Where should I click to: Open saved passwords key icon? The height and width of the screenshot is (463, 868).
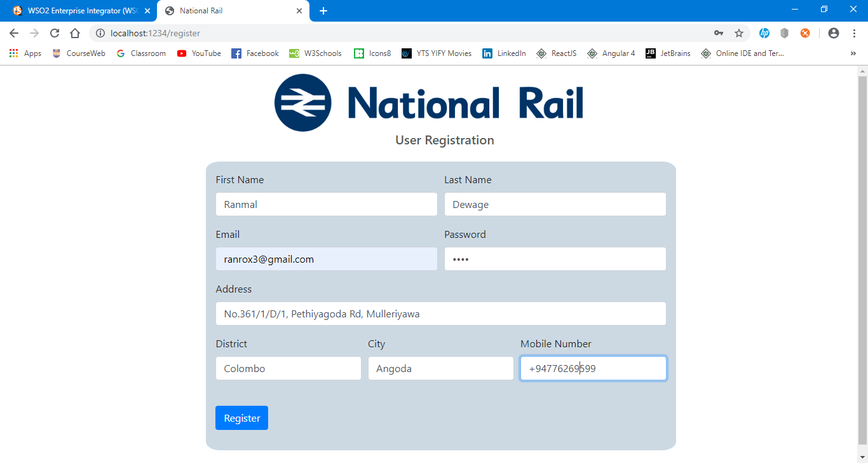pyautogui.click(x=719, y=33)
